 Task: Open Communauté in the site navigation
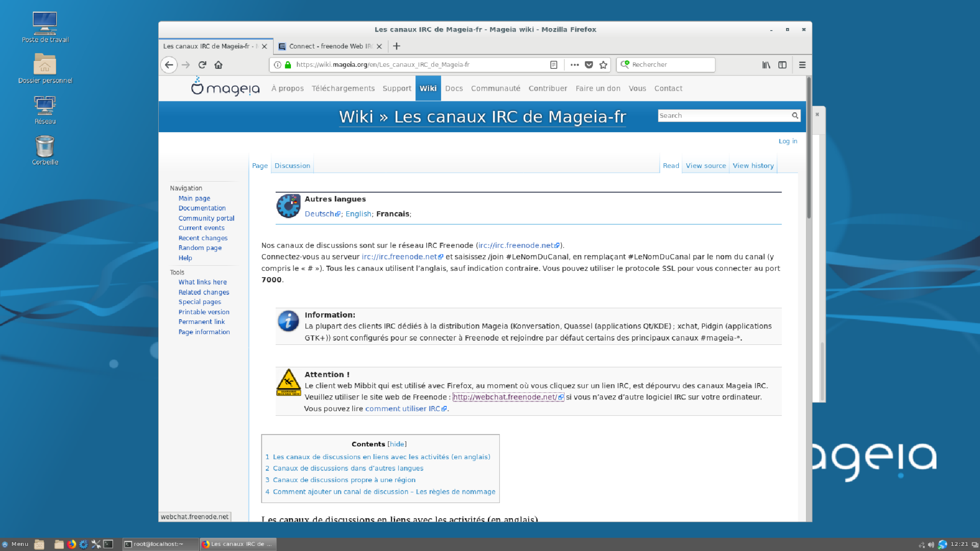(496, 88)
